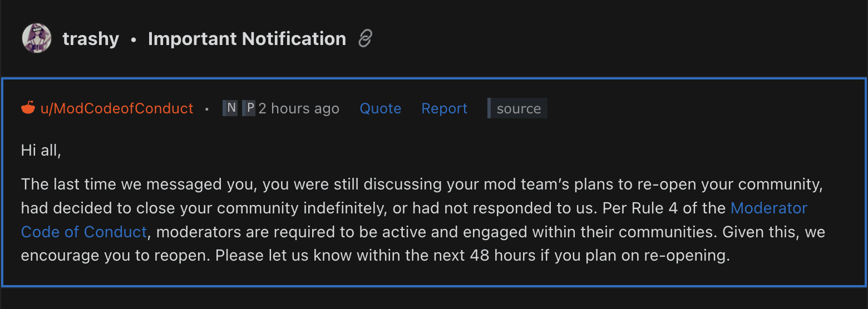Click the 2 hours ago timestamp
868x309 pixels.
[299, 108]
